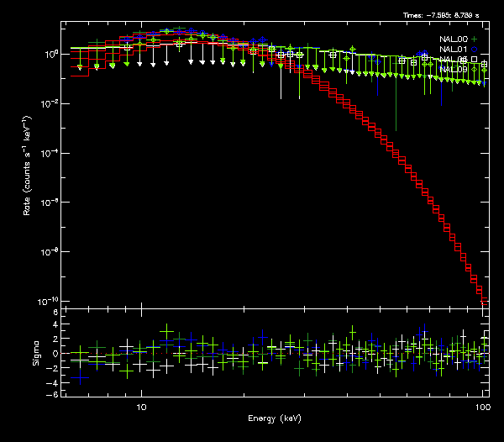Click the 6 tick label on Sigma axis
Screen dimensions: 504x442
[x=55, y=313]
